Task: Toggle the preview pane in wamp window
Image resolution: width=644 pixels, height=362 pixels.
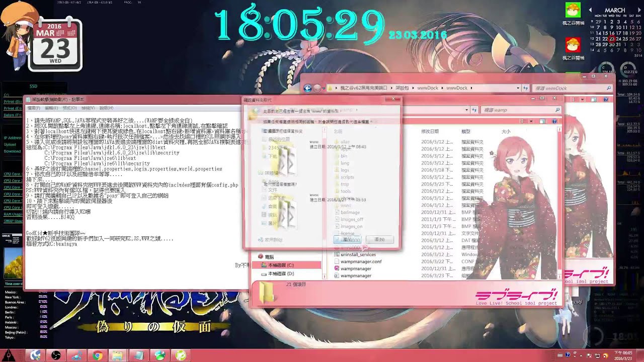Action: click(x=542, y=121)
